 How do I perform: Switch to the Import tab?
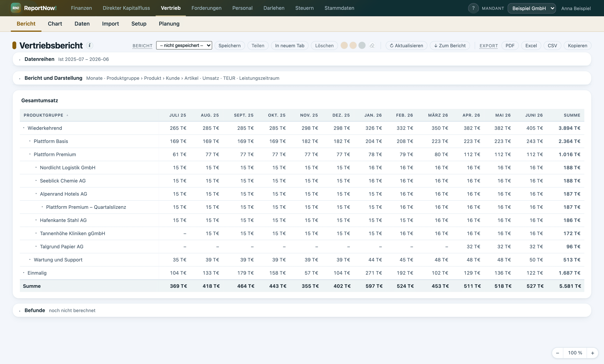tap(110, 24)
